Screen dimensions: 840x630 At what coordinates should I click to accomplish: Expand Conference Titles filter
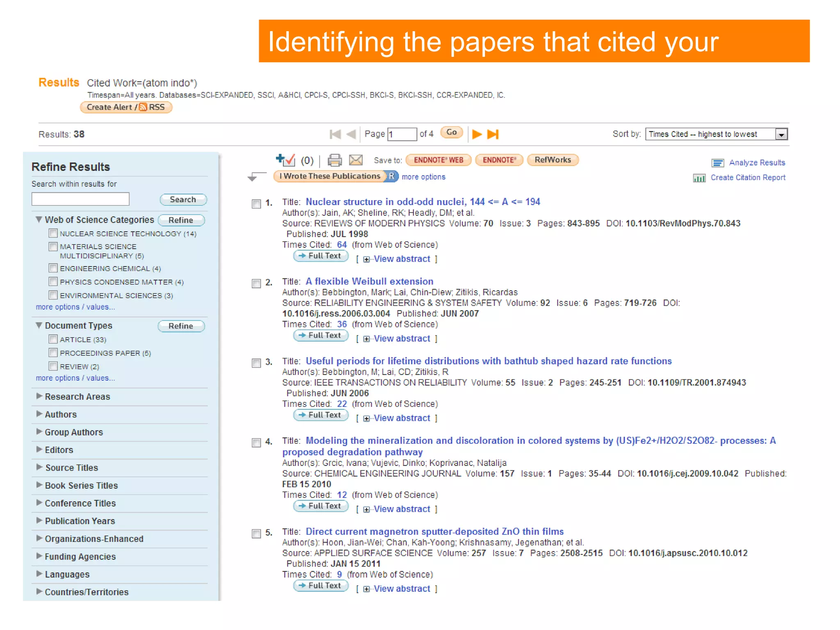coord(39,503)
